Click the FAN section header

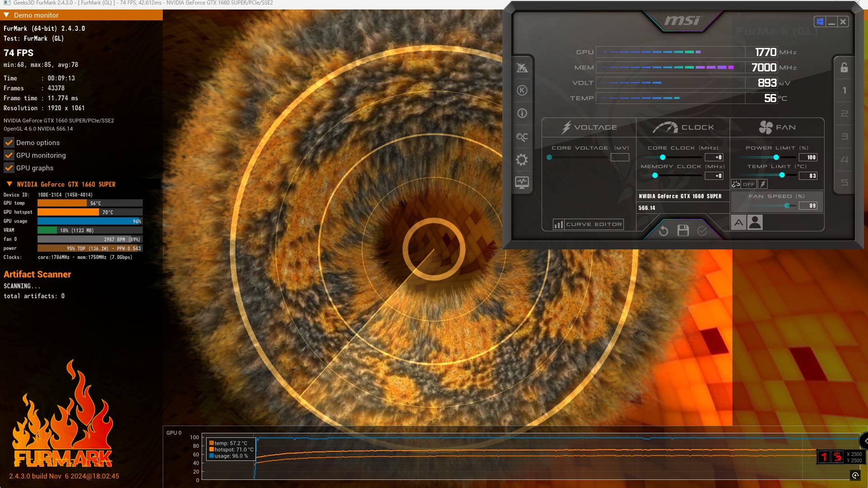[777, 127]
